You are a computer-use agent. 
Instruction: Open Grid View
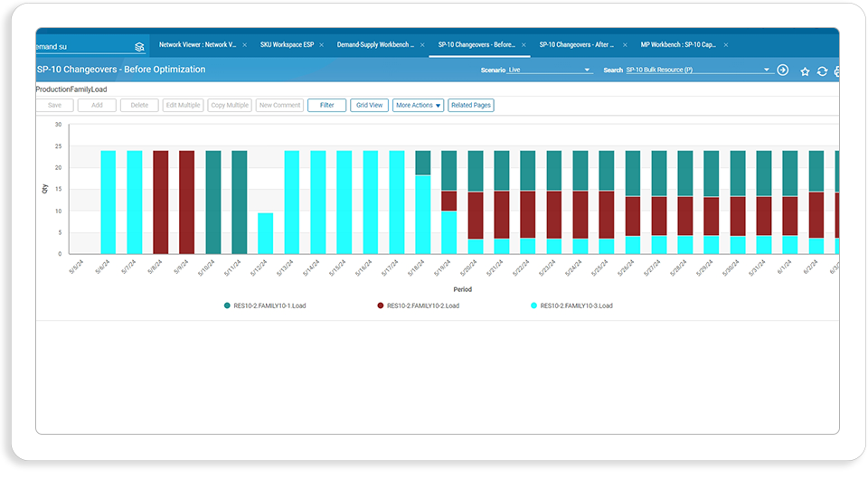(x=369, y=105)
